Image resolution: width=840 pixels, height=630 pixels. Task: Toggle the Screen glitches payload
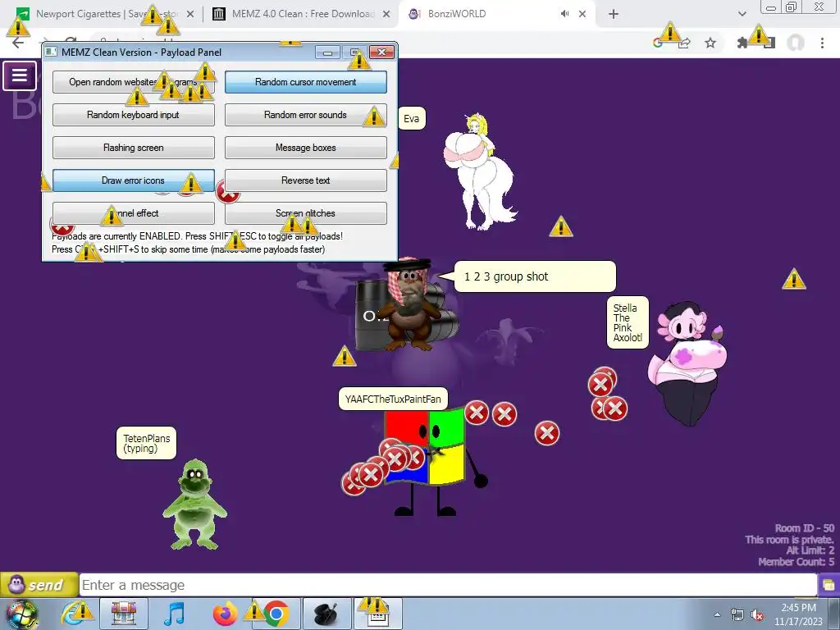click(x=305, y=213)
